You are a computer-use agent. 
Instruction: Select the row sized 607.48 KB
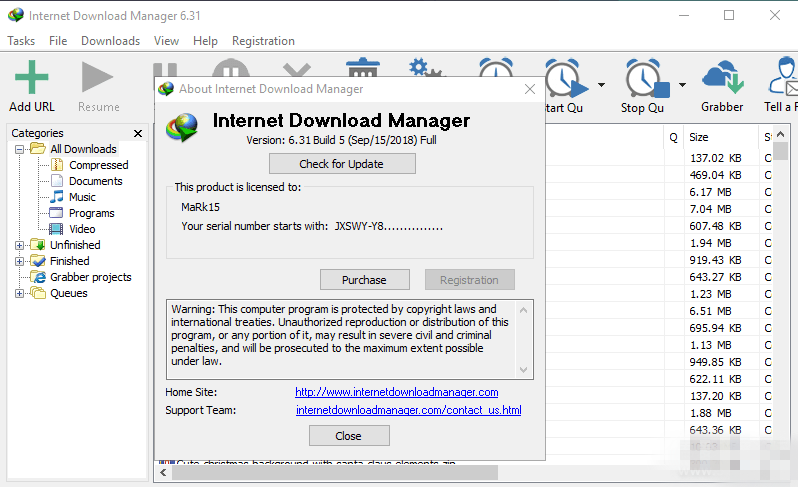coord(715,226)
